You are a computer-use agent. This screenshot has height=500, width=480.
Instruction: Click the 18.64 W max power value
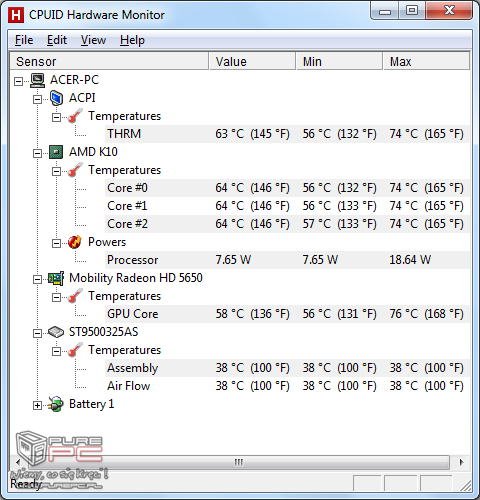click(410, 260)
